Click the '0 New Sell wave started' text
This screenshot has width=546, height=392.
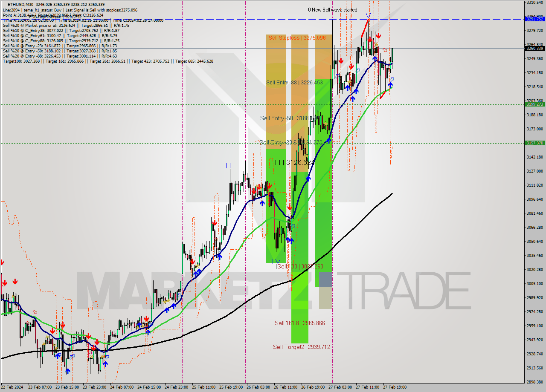[x=333, y=10]
